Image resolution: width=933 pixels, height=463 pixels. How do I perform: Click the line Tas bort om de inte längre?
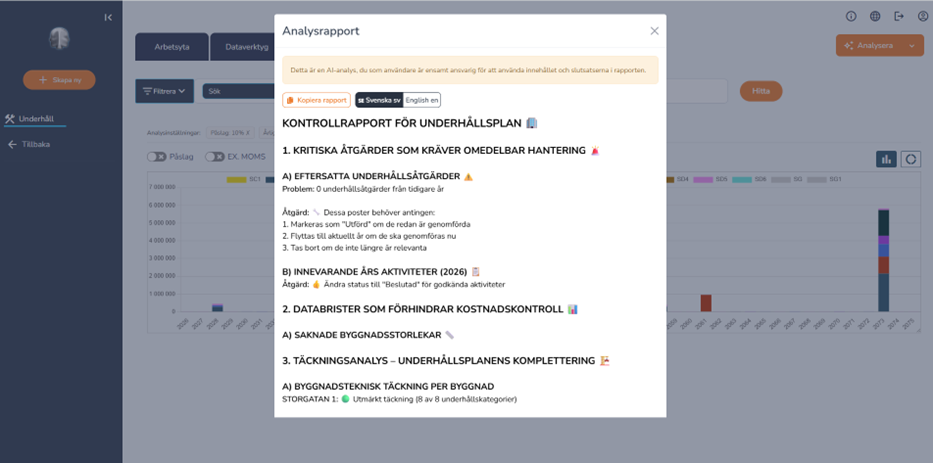pos(354,248)
